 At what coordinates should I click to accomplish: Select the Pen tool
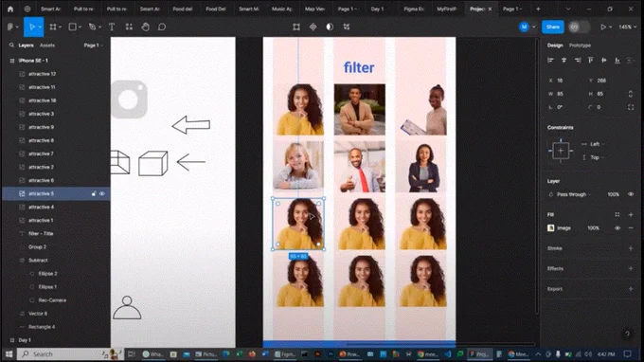click(92, 27)
